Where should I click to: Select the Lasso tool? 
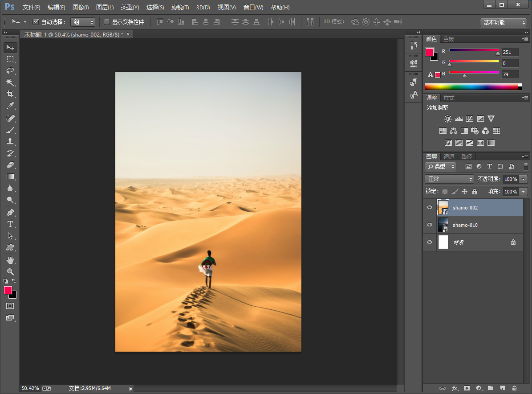point(10,71)
